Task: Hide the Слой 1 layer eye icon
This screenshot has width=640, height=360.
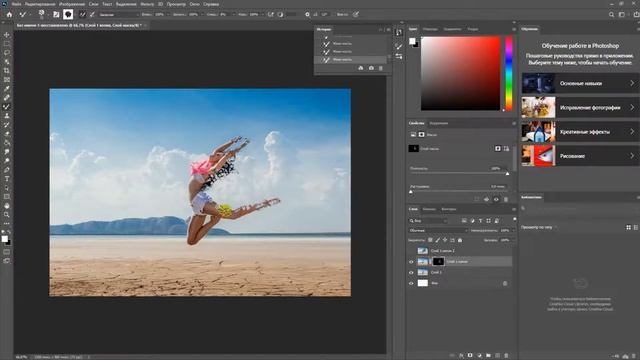Action: pos(411,272)
